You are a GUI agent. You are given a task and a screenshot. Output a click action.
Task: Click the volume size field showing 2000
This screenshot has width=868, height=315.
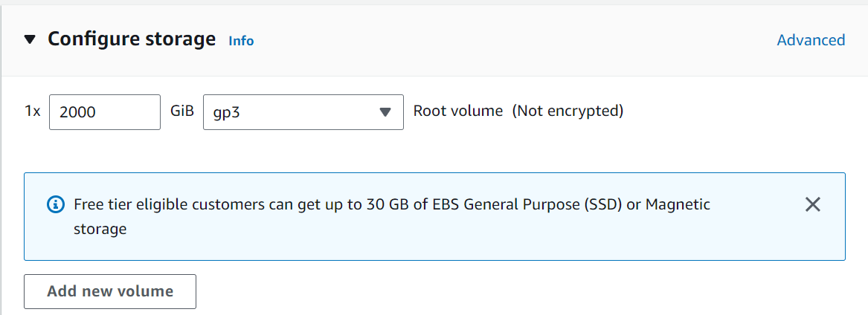pyautogui.click(x=104, y=112)
